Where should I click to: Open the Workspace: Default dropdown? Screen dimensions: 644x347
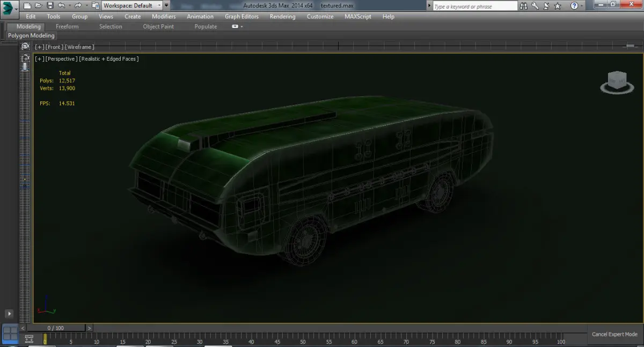[x=132, y=5]
